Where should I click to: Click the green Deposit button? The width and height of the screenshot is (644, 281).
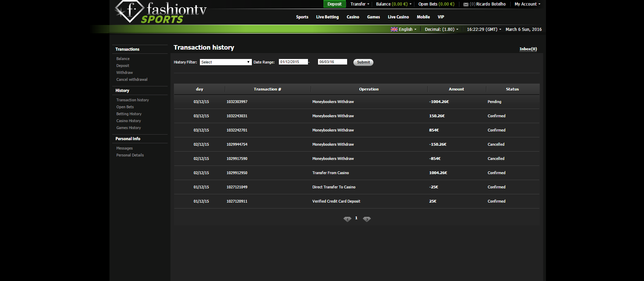tap(334, 4)
